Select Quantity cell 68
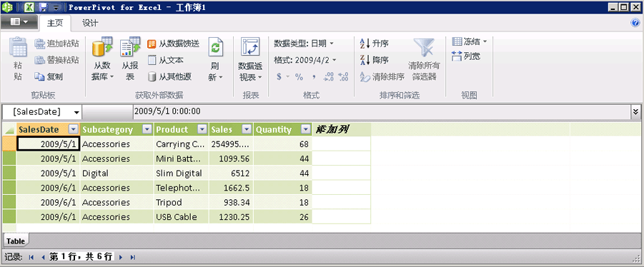644x267 pixels. (x=282, y=144)
